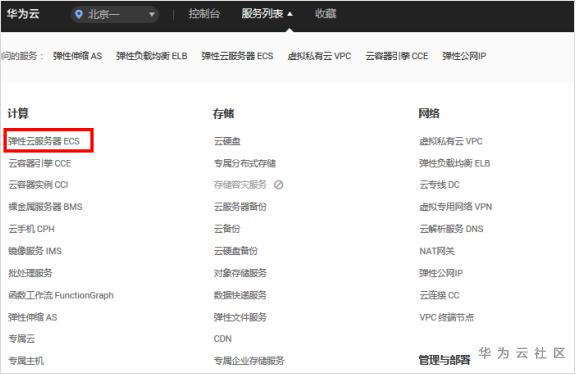Open recent service 弹性伸缩 AS in top bar
The width and height of the screenshot is (576, 375).
78,56
